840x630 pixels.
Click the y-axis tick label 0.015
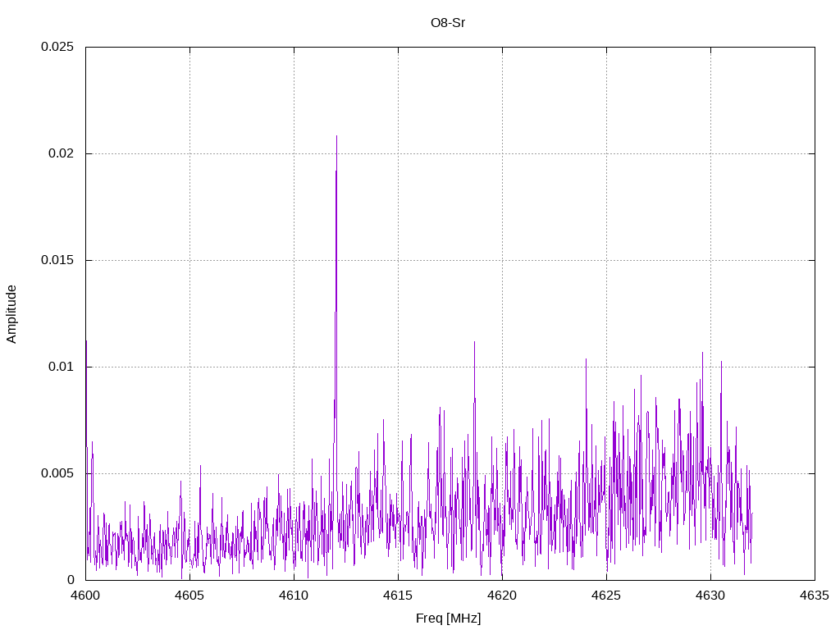click(x=57, y=260)
